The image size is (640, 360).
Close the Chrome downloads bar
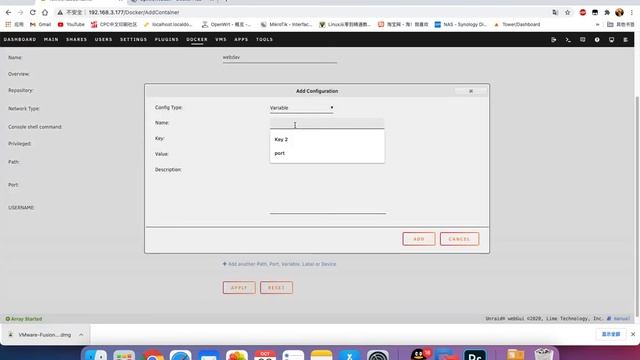pyautogui.click(x=633, y=334)
